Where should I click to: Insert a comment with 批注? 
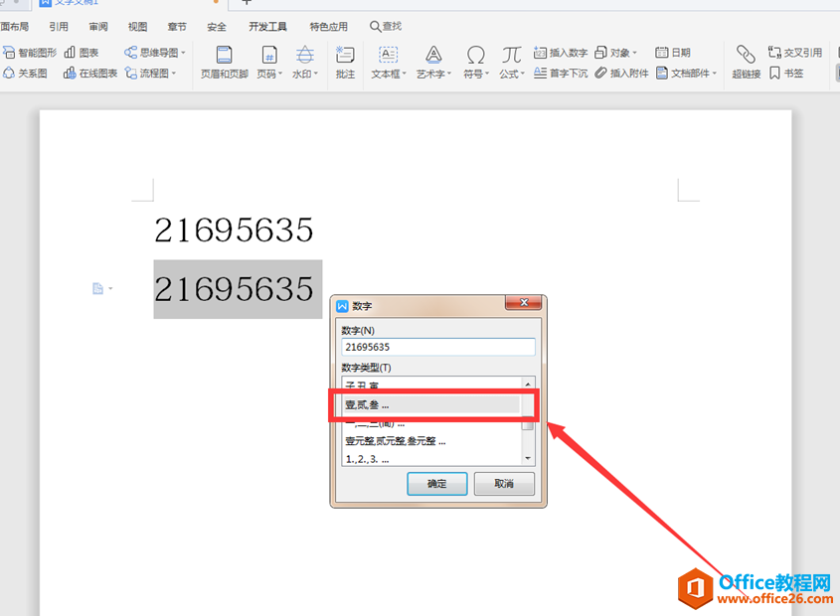coord(345,63)
